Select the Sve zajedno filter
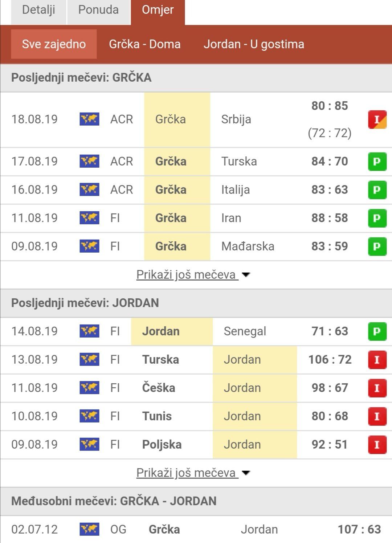Image resolution: width=392 pixels, height=543 pixels. point(54,44)
